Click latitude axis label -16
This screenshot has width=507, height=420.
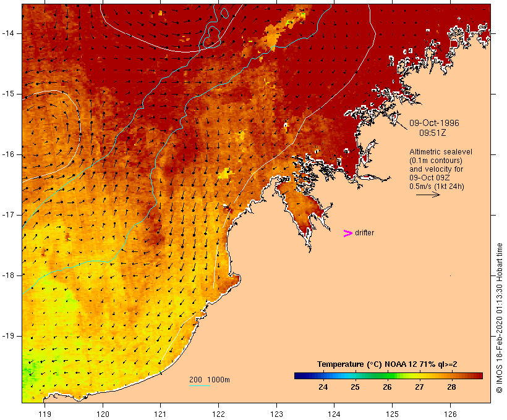click(8, 154)
